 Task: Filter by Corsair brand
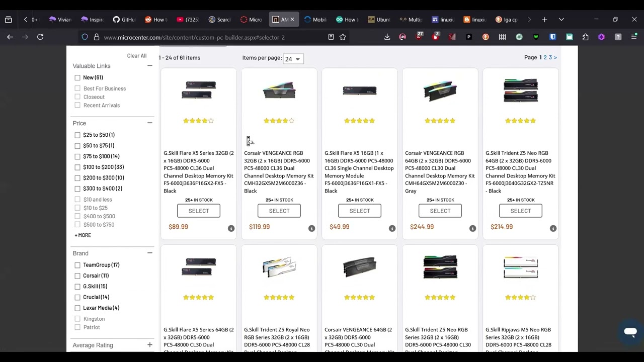77,276
